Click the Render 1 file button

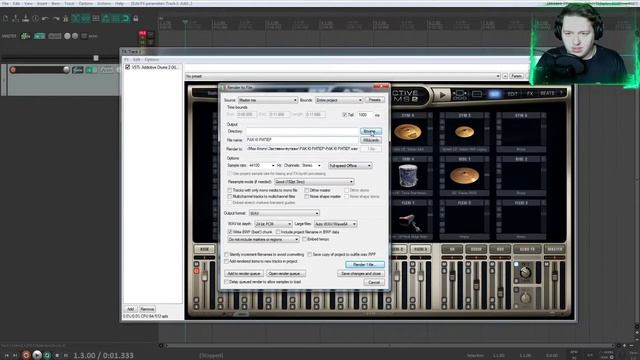click(364, 264)
